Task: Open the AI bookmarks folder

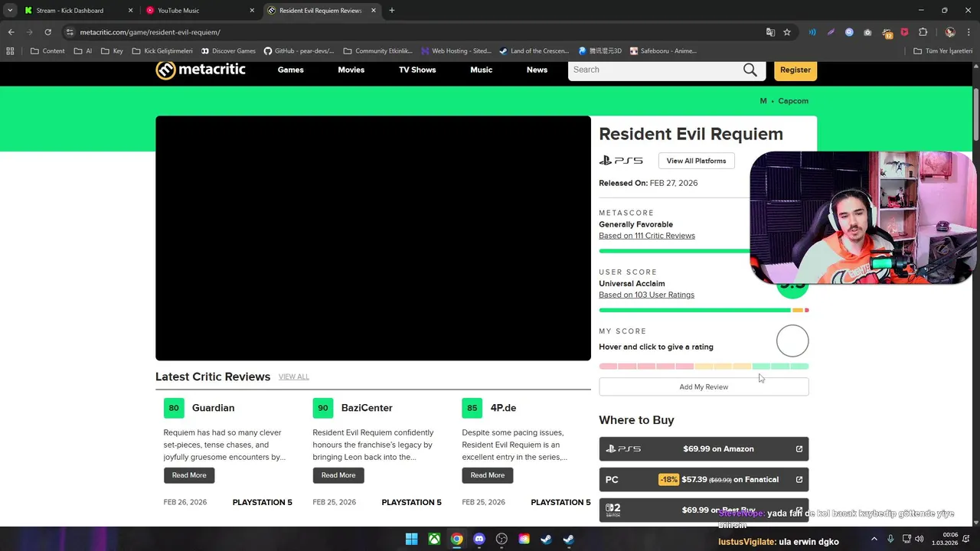Action: (x=83, y=51)
